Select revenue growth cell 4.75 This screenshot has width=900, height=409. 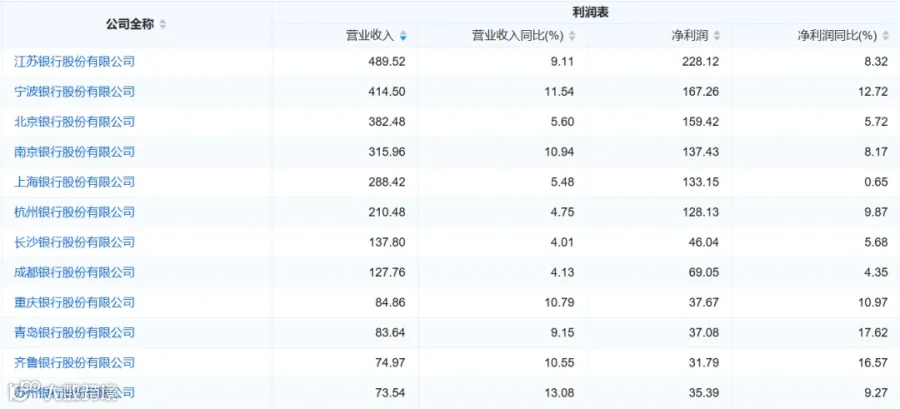click(x=561, y=212)
